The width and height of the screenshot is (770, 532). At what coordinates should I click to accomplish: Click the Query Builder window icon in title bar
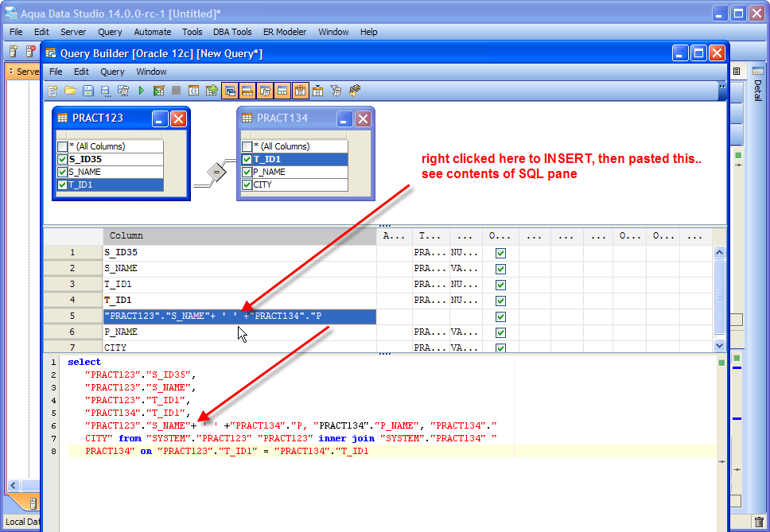[x=51, y=53]
